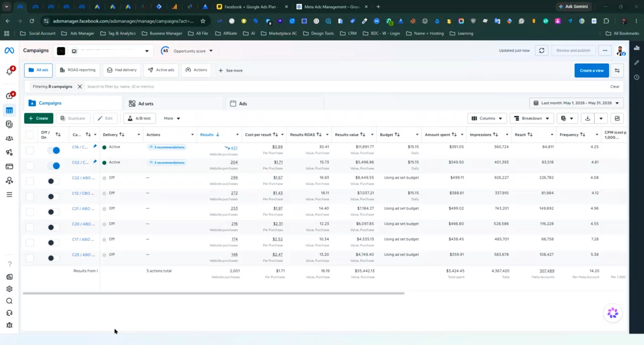The height and width of the screenshot is (345, 644).
Task: Click the Create a view button
Action: pos(592,71)
